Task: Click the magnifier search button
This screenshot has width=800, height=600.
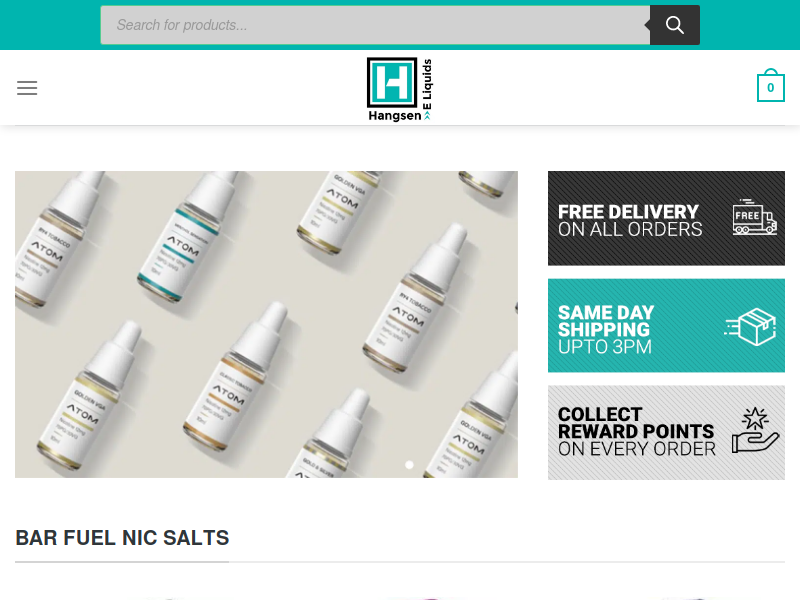Action: (674, 25)
